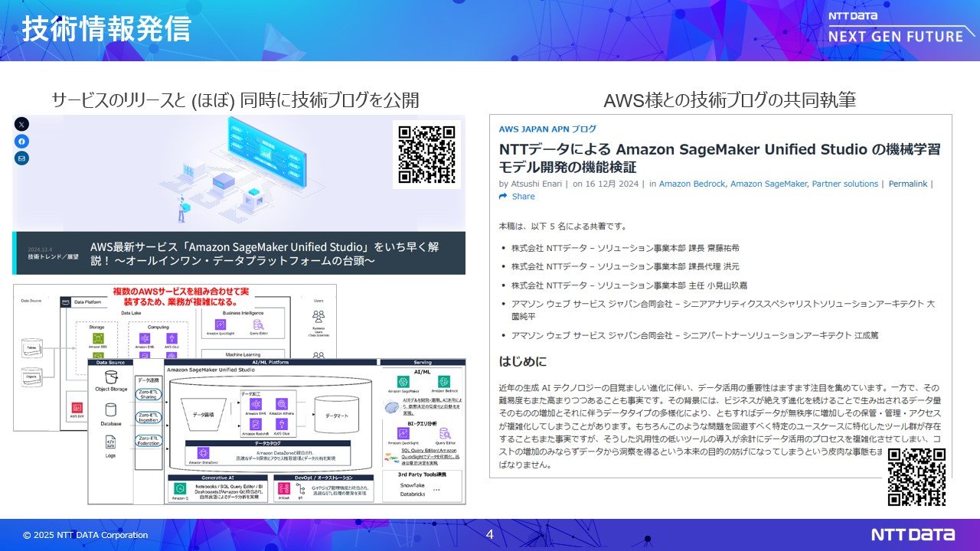Click the データ蓄積 funnel shape
Viewport: 980px width, 551px height.
(x=202, y=414)
